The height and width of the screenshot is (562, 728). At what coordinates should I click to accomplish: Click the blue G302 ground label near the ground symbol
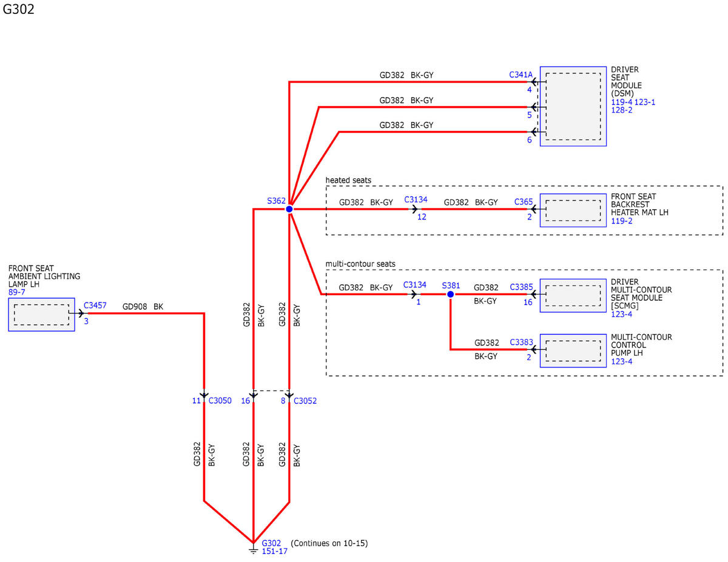271,543
